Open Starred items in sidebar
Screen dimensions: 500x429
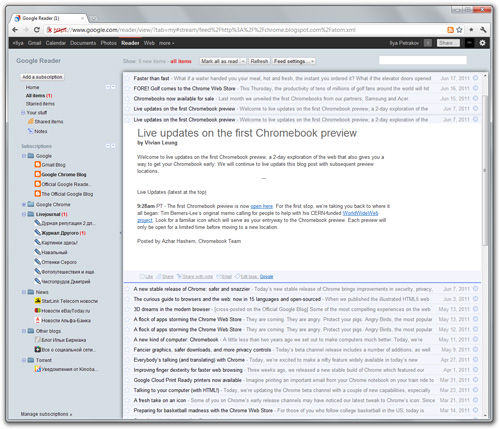pos(40,104)
